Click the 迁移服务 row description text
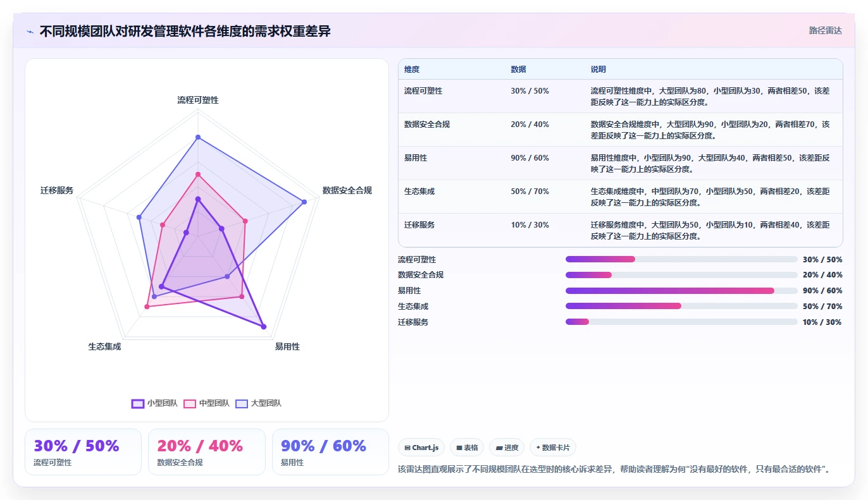The width and height of the screenshot is (868, 500). (x=710, y=231)
